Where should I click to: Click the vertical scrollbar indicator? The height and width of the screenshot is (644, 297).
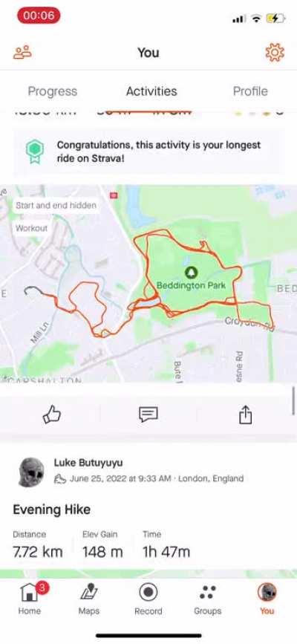pyautogui.click(x=294, y=401)
